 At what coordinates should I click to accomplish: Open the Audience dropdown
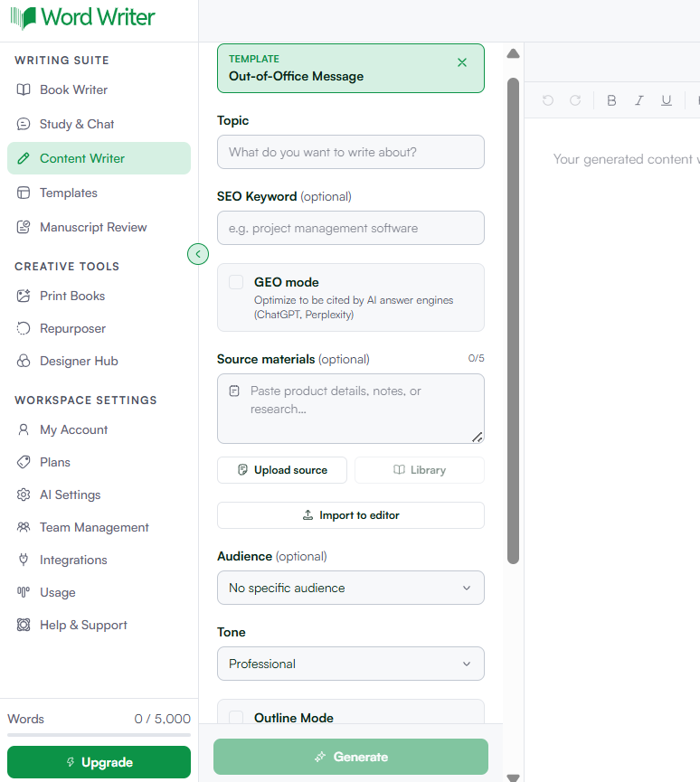coord(351,588)
